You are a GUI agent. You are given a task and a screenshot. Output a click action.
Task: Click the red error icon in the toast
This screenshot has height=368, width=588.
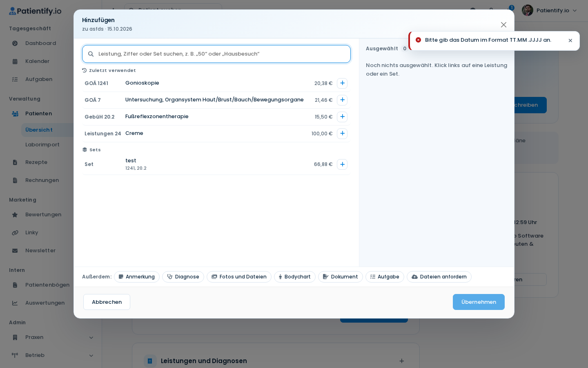[x=418, y=40]
